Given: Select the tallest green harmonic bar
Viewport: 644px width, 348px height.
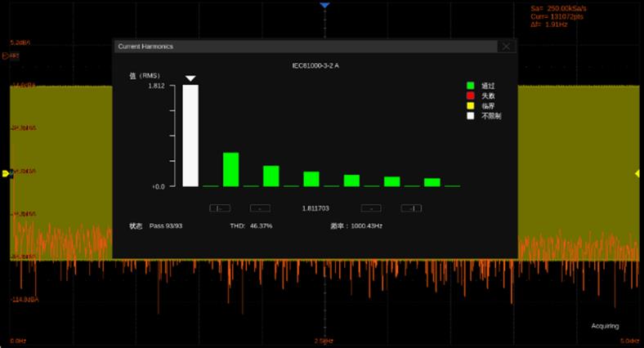Looking at the screenshot, I should pyautogui.click(x=230, y=169).
